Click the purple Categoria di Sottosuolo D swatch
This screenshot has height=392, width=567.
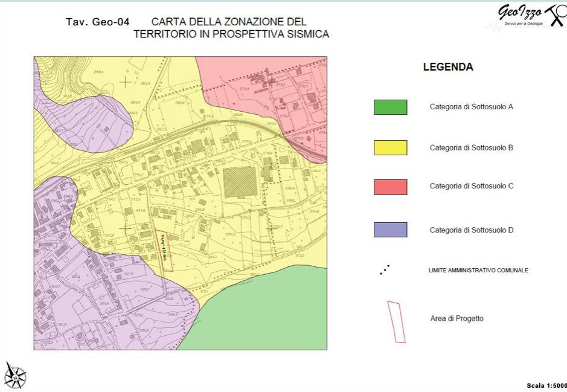[390, 230]
